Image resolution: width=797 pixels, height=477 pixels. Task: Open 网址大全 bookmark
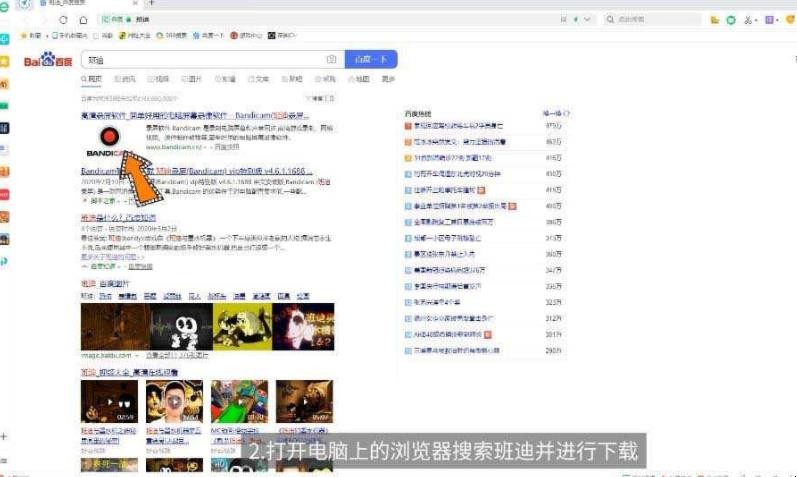[135, 35]
